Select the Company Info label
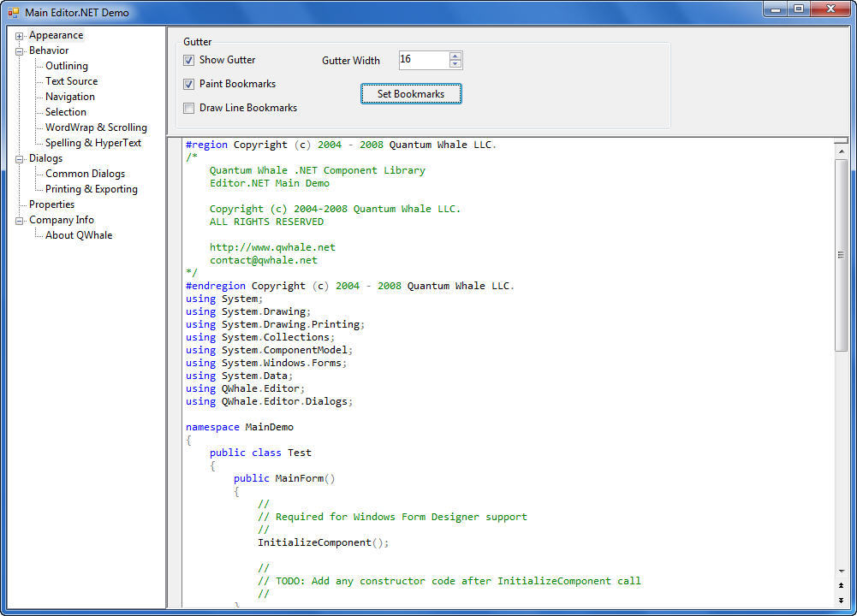Image resolution: width=857 pixels, height=616 pixels. pos(62,220)
